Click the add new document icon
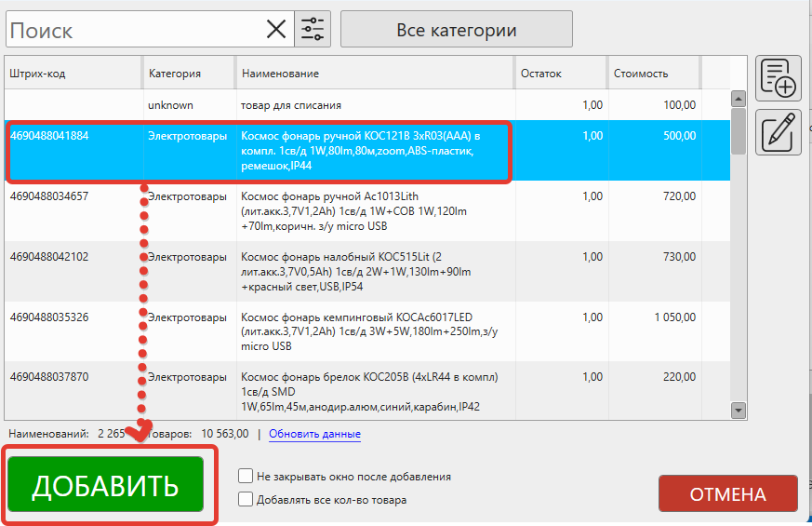812x526 pixels. tap(779, 78)
